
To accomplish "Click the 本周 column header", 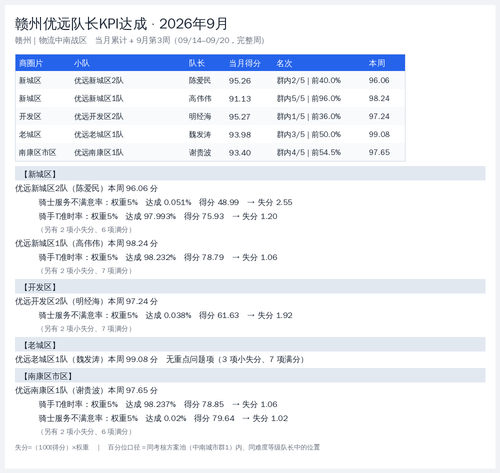I will tap(377, 63).
